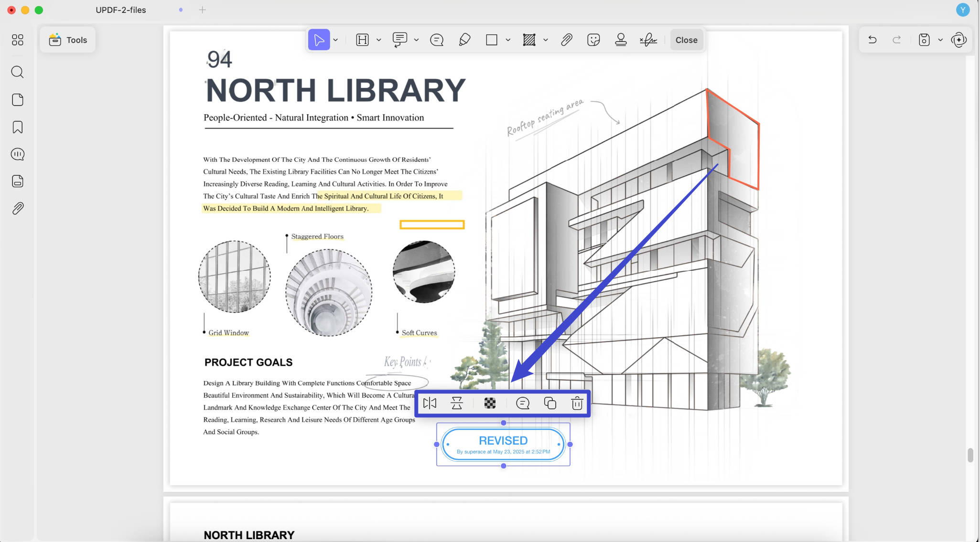
Task: Open the shape tool dropdown
Action: click(508, 40)
